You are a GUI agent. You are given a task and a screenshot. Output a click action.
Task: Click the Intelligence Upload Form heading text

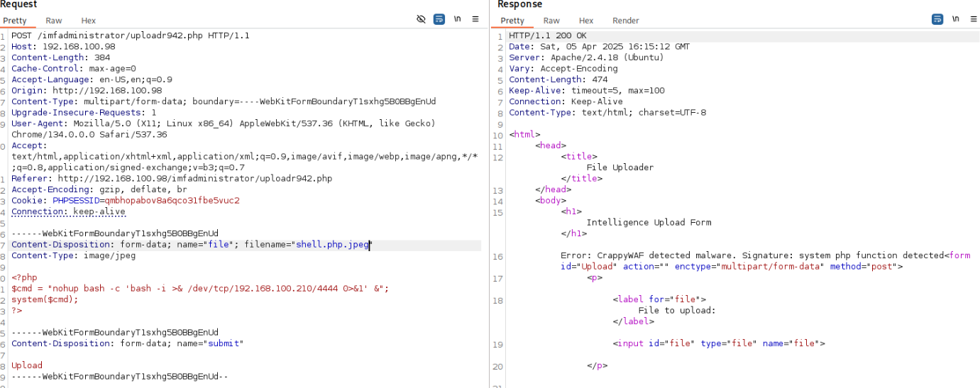coord(649,222)
